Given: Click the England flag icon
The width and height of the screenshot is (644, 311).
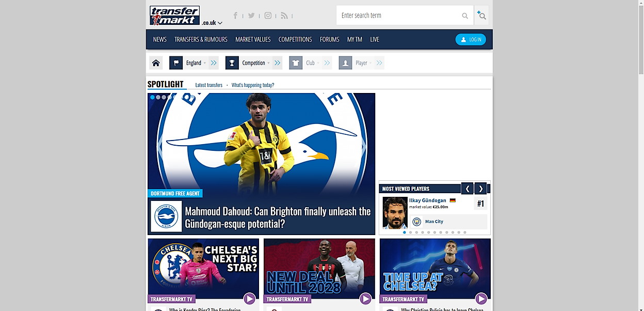Looking at the screenshot, I should pos(176,63).
